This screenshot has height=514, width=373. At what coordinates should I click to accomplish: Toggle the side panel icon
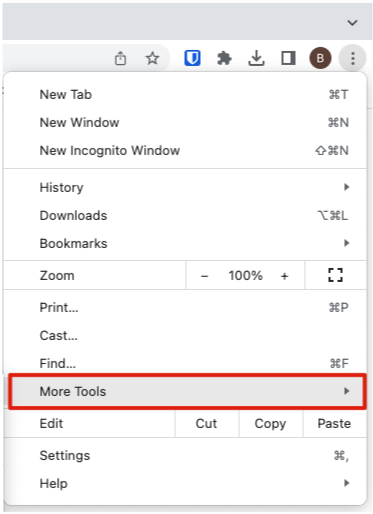(x=288, y=58)
